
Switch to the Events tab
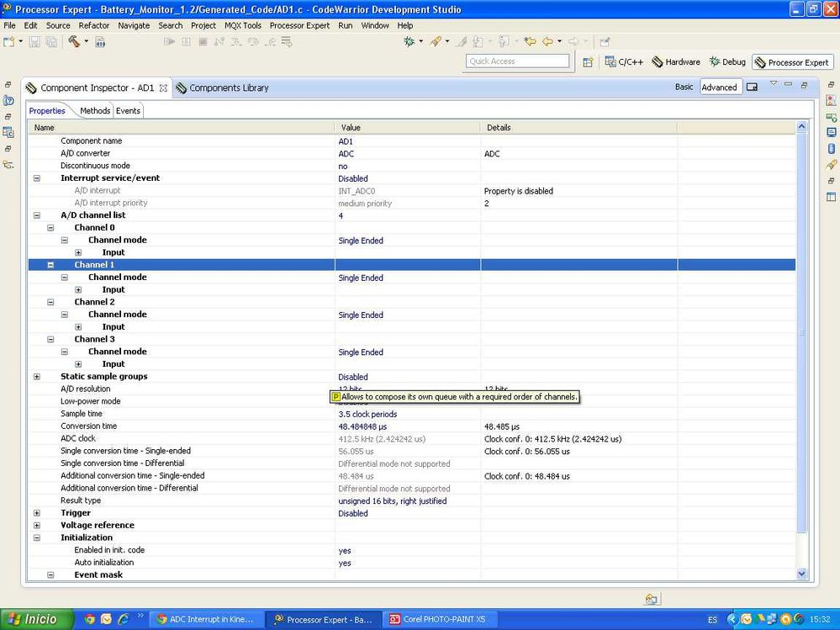pyautogui.click(x=128, y=110)
